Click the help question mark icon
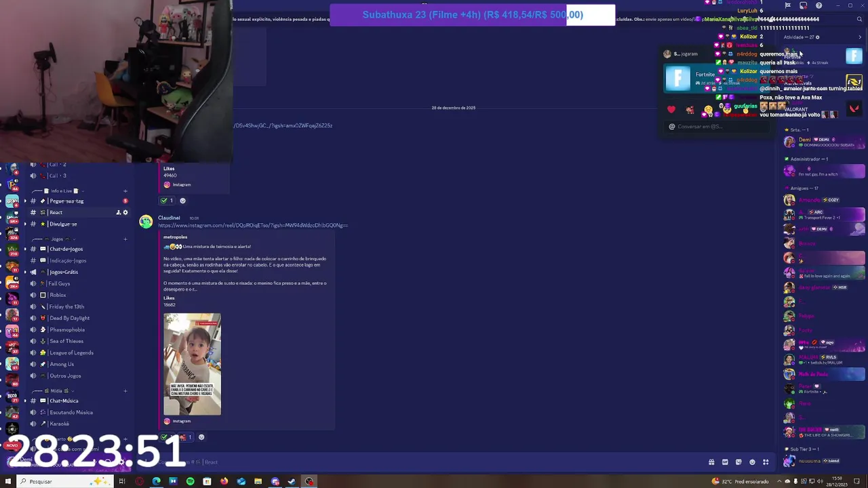Image resolution: width=868 pixels, height=488 pixels. (818, 5)
